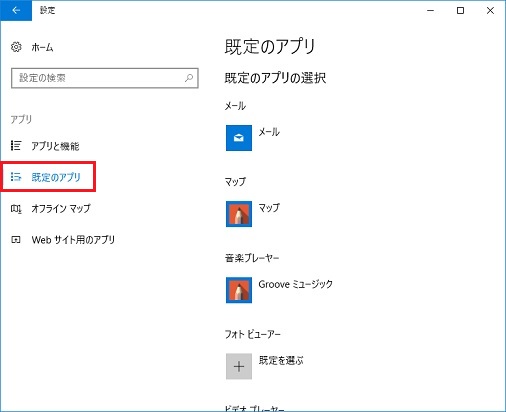Click the マップ default app icon
Image resolution: width=506 pixels, height=412 pixels.
(x=239, y=214)
